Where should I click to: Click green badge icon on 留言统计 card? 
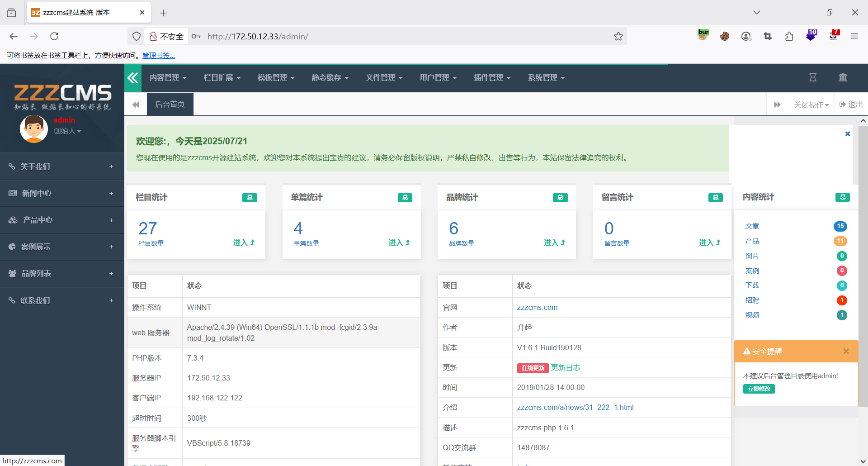click(x=716, y=197)
